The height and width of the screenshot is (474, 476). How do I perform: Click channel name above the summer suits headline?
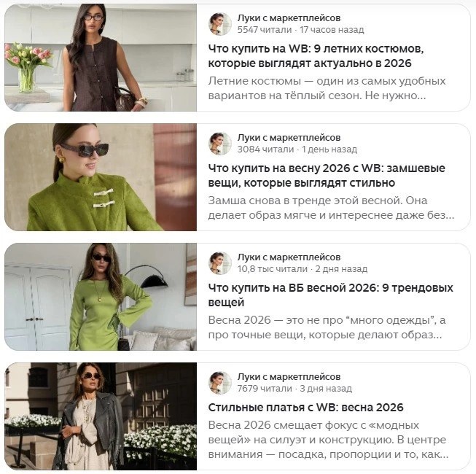(289, 18)
